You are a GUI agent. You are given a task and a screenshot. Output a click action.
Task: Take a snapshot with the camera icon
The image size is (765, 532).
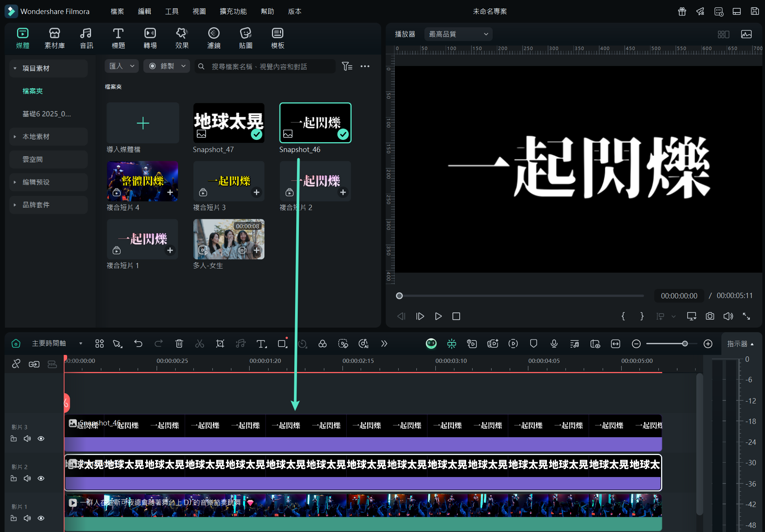(710, 316)
